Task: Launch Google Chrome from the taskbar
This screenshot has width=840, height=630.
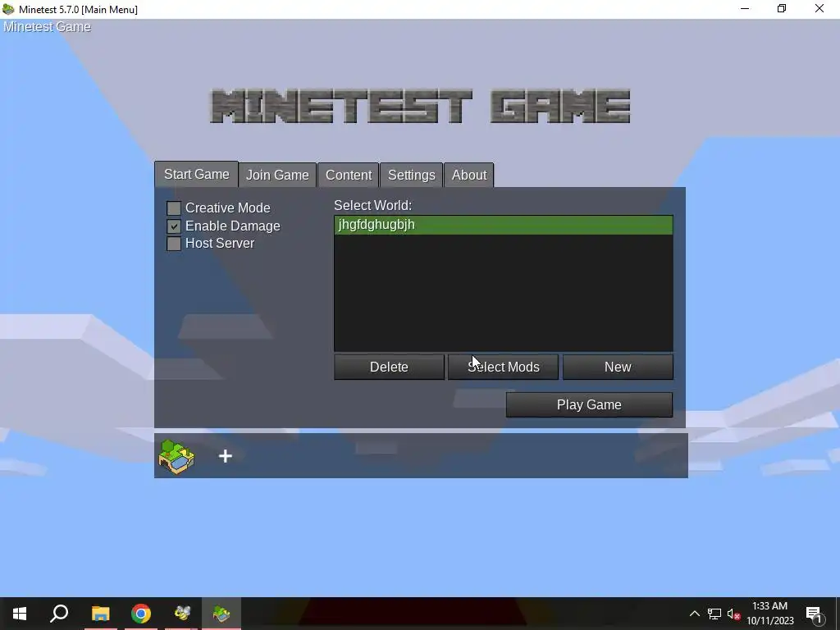Action: click(141, 614)
